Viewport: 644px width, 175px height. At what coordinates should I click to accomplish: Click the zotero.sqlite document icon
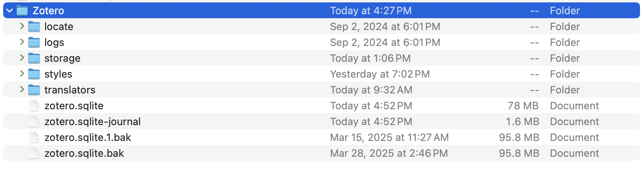(x=34, y=106)
